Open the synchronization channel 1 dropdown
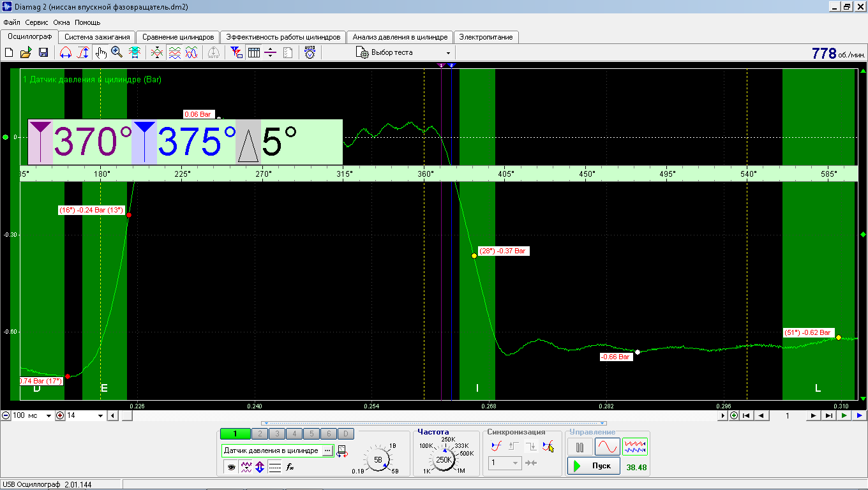Image resolution: width=868 pixels, height=490 pixels. (505, 463)
